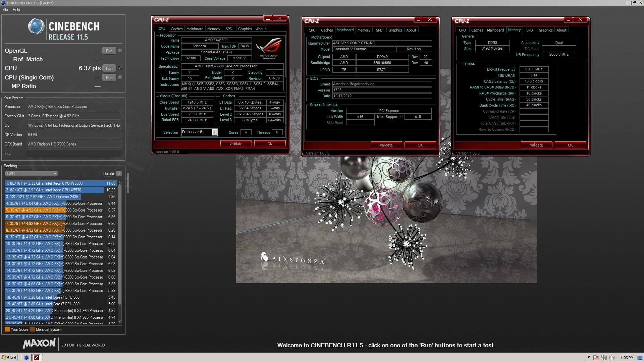644x362 pixels.
Task: Click the orange Your Score legend swatch
Action: (x=7, y=329)
